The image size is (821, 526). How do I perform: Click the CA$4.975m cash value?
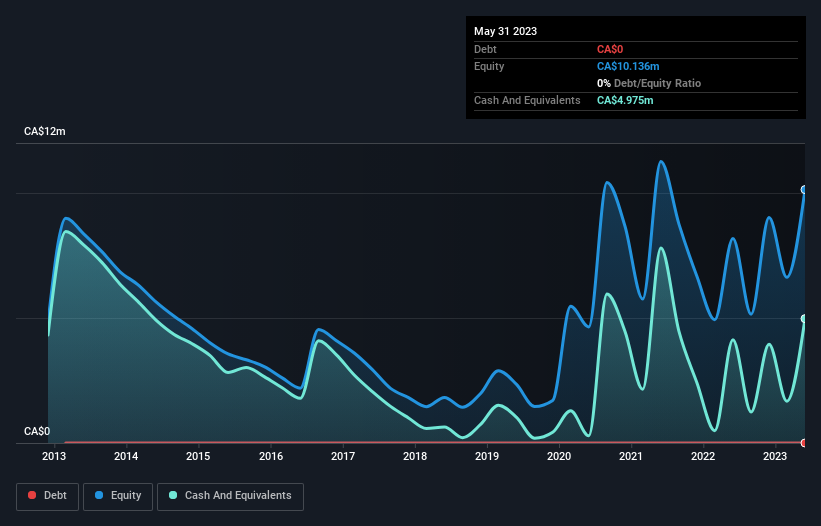click(625, 100)
